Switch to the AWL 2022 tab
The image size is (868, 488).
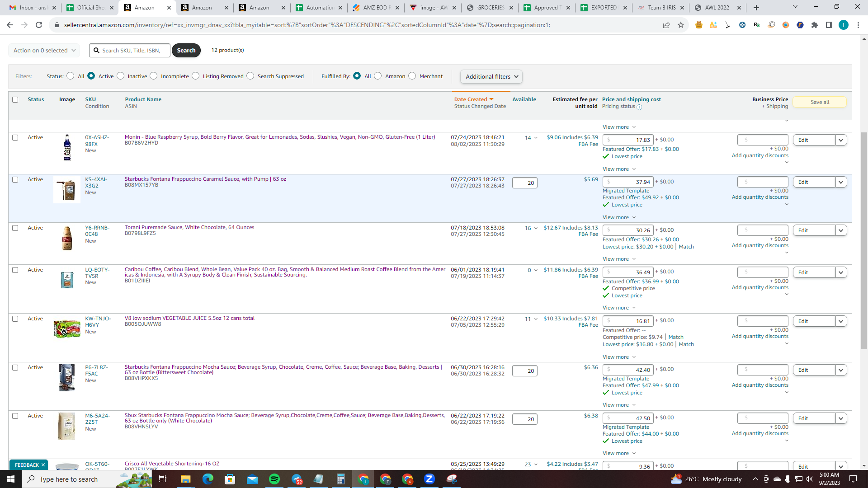718,8
